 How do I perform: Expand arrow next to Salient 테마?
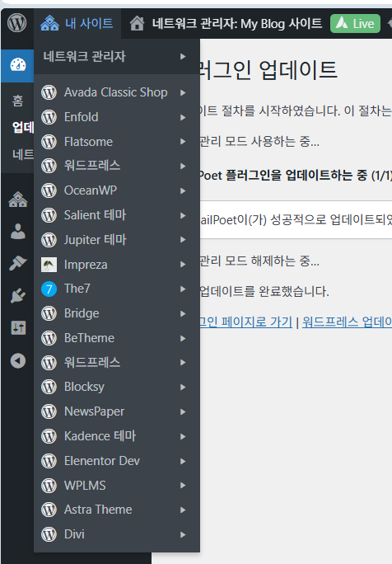tap(183, 215)
